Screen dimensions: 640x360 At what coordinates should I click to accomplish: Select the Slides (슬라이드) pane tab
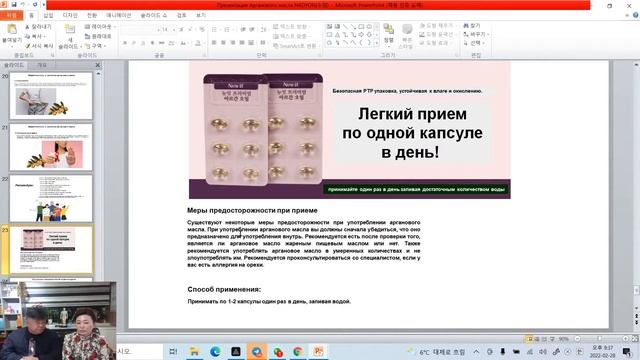pyautogui.click(x=14, y=65)
